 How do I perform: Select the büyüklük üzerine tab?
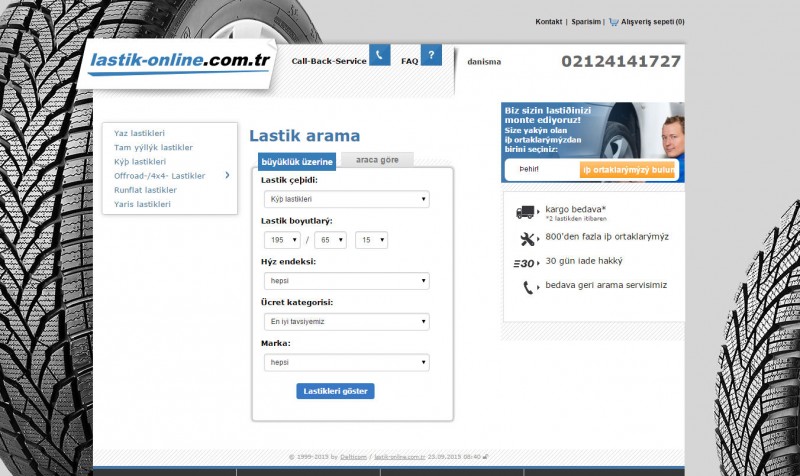[296, 161]
